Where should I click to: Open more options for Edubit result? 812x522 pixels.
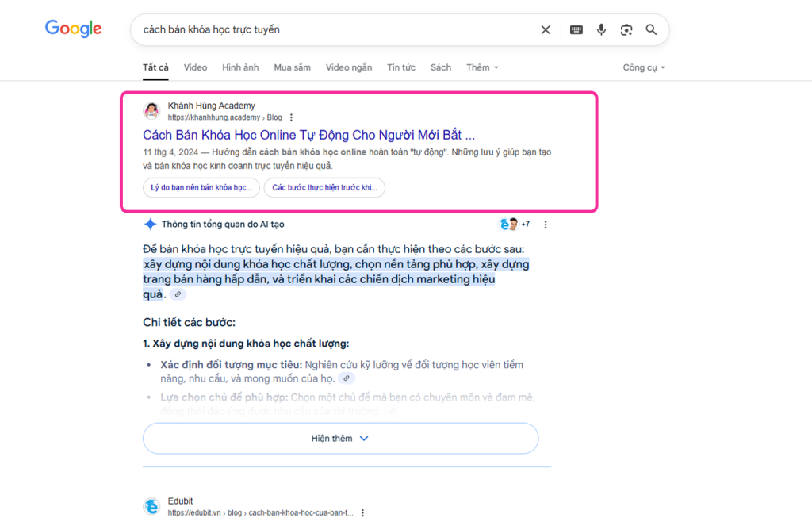pos(362,512)
